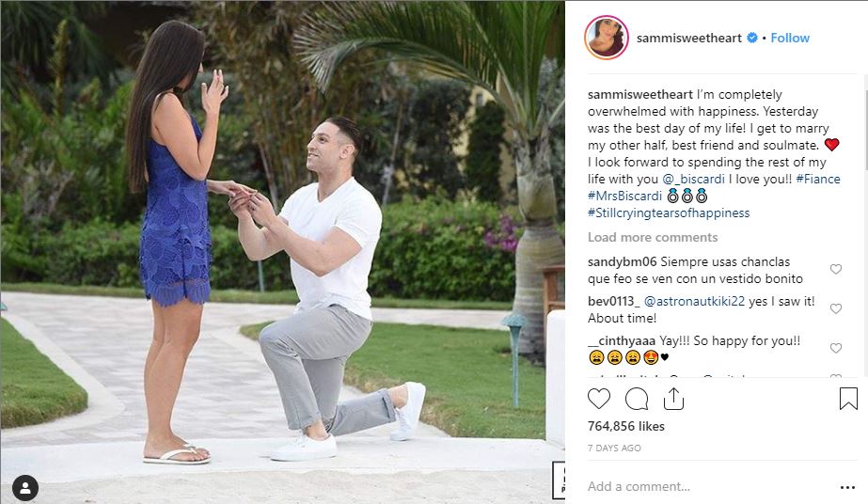Like __cinthyaaa's comment

[836, 348]
